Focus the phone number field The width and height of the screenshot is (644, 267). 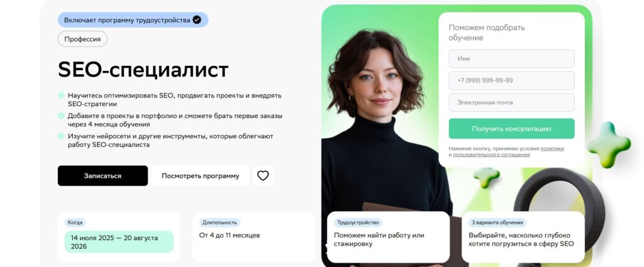coord(511,80)
